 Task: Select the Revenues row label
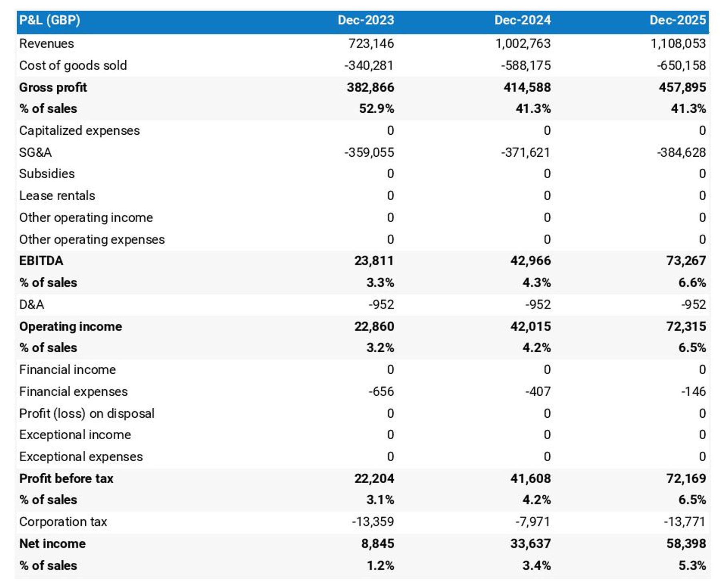[46, 44]
